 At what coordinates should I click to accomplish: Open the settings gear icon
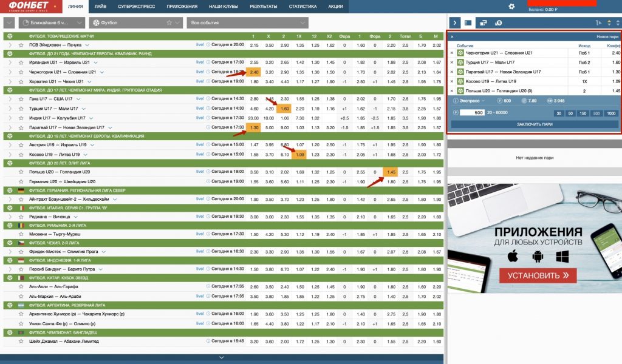(511, 7)
